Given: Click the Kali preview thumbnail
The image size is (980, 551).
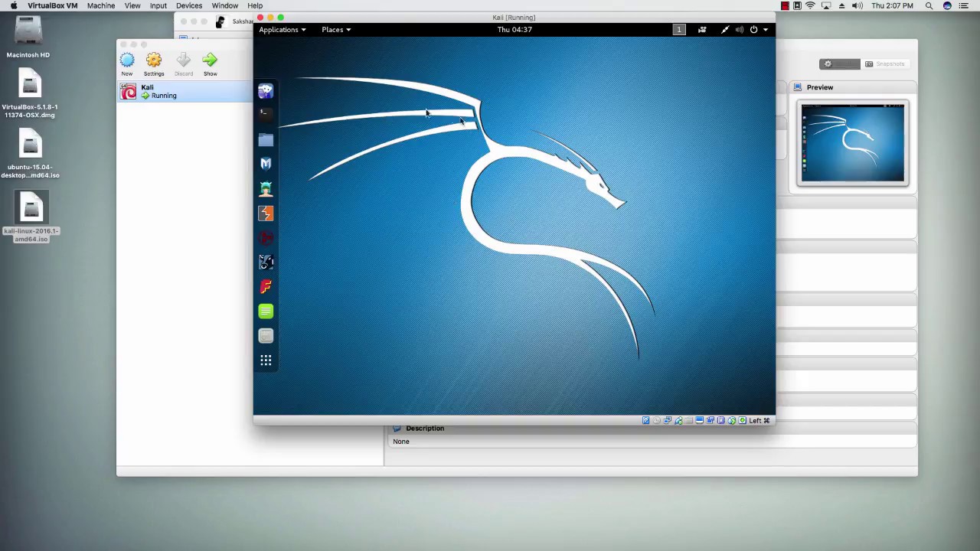Looking at the screenshot, I should (x=853, y=143).
